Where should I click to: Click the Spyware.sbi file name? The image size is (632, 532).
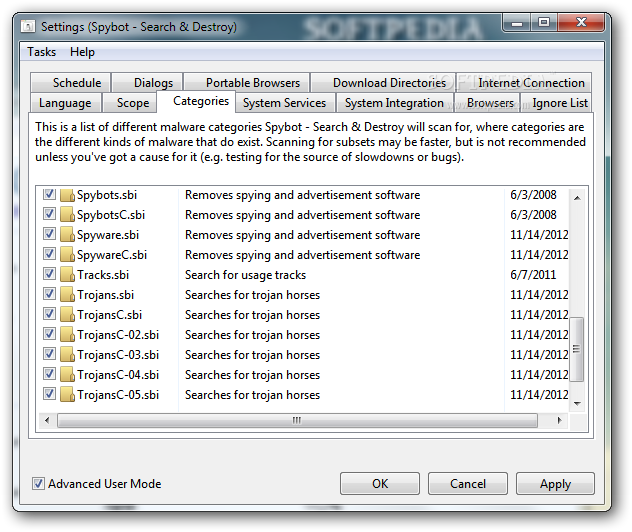[x=108, y=235]
